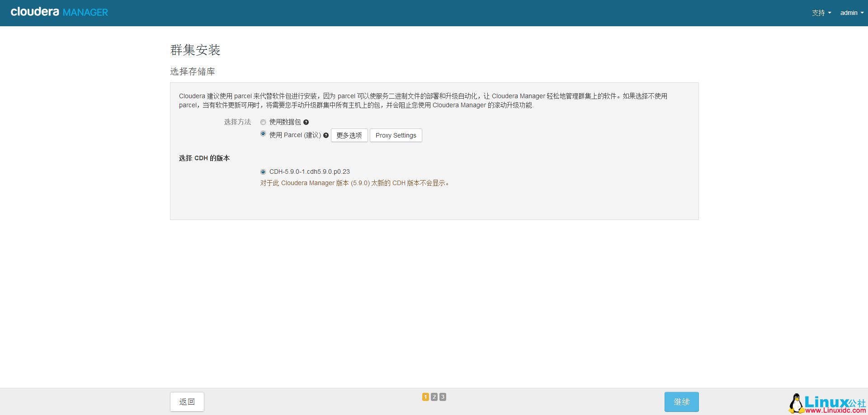The height and width of the screenshot is (415, 868).
Task: Expand the admin user dropdown
Action: pos(851,13)
